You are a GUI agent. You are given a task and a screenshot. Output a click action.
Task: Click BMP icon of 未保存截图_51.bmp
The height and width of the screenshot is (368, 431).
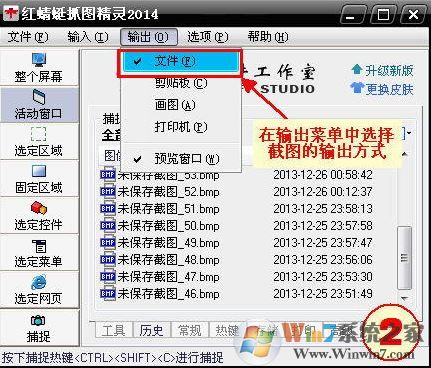[x=108, y=208]
